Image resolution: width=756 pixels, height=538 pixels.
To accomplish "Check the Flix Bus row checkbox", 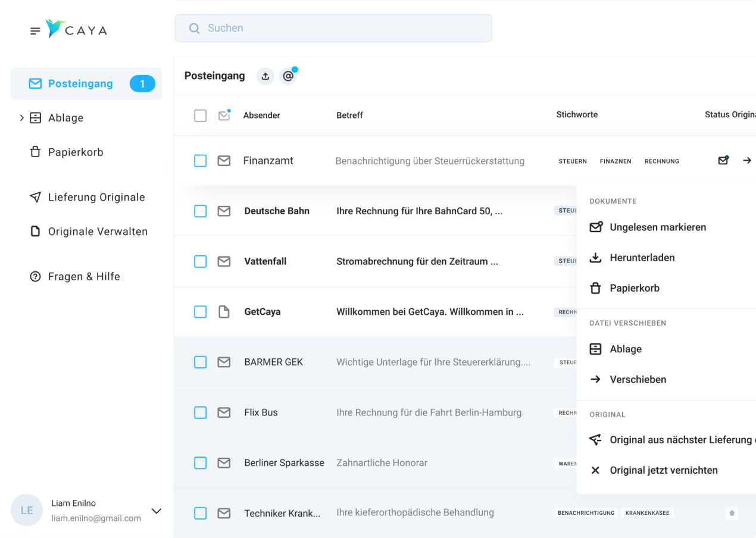I will click(x=201, y=412).
